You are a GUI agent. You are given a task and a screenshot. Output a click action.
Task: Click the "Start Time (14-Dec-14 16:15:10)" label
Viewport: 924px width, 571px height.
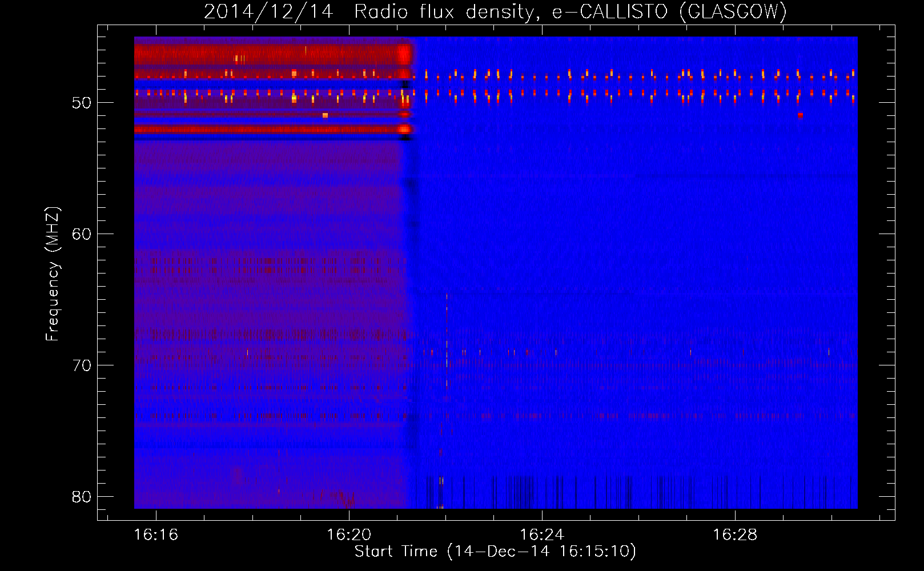(x=495, y=552)
